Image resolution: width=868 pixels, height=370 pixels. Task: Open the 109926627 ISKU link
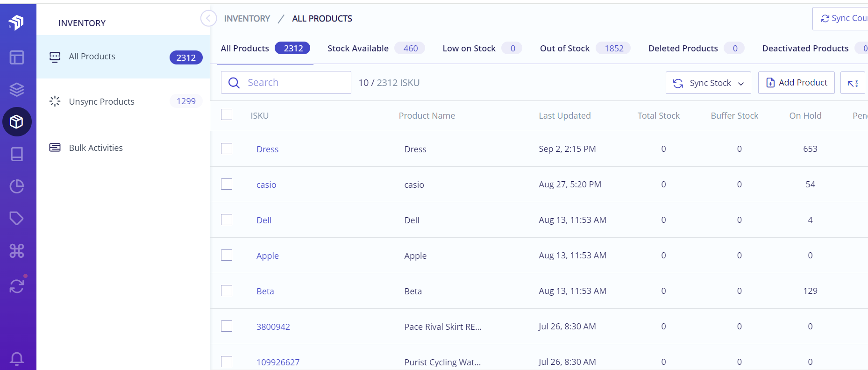coord(278,362)
